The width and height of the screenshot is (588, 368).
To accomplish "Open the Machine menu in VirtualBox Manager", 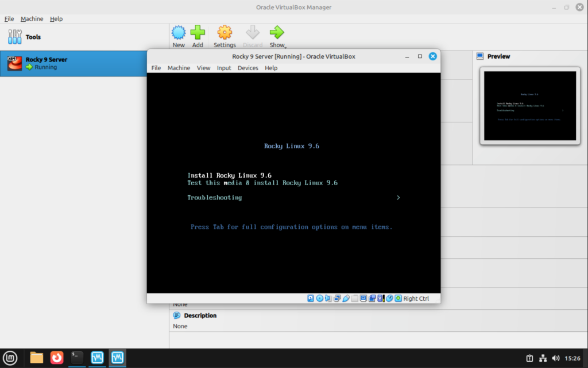I will click(x=32, y=18).
